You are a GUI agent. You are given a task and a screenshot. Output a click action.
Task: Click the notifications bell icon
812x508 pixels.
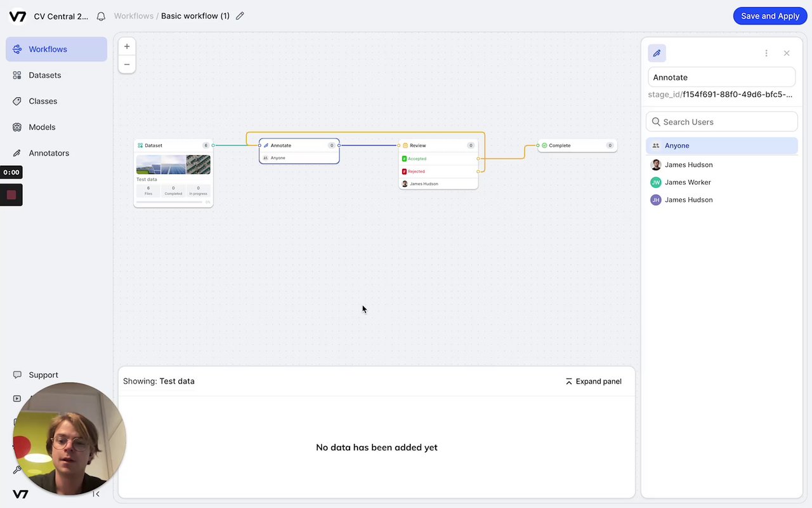click(x=101, y=17)
